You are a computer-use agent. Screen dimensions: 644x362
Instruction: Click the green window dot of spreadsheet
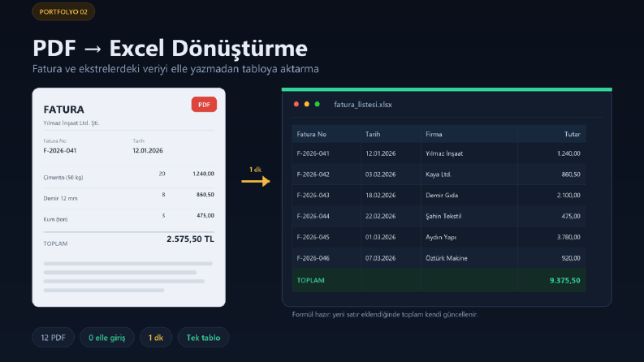point(317,104)
